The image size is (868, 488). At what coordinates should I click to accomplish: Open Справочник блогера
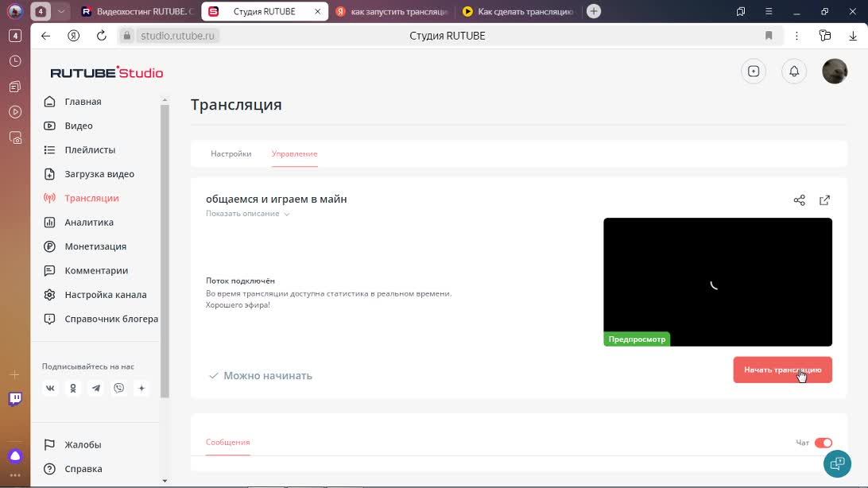(x=110, y=319)
